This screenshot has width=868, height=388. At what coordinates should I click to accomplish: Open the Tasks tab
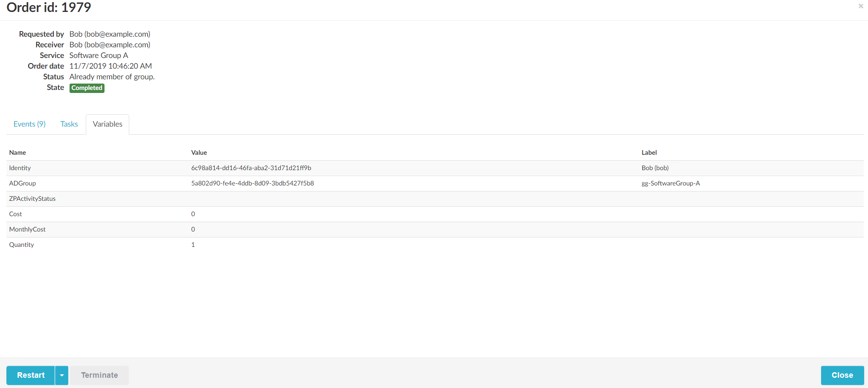[69, 124]
